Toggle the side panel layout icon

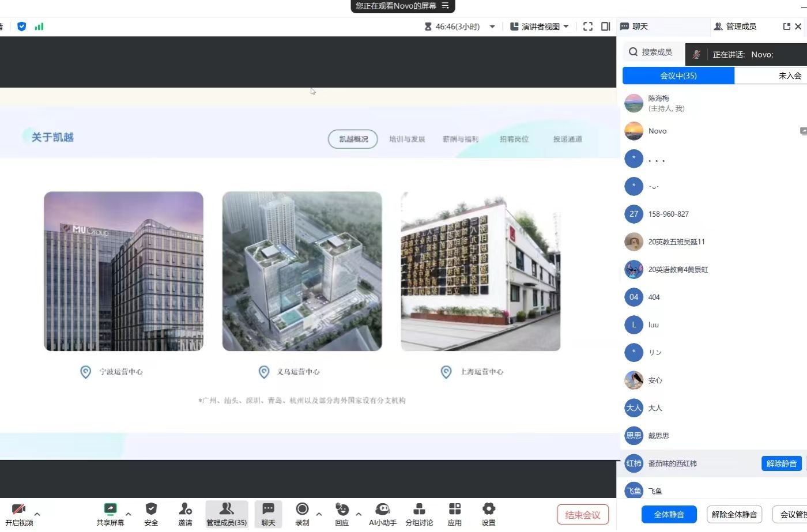[605, 27]
